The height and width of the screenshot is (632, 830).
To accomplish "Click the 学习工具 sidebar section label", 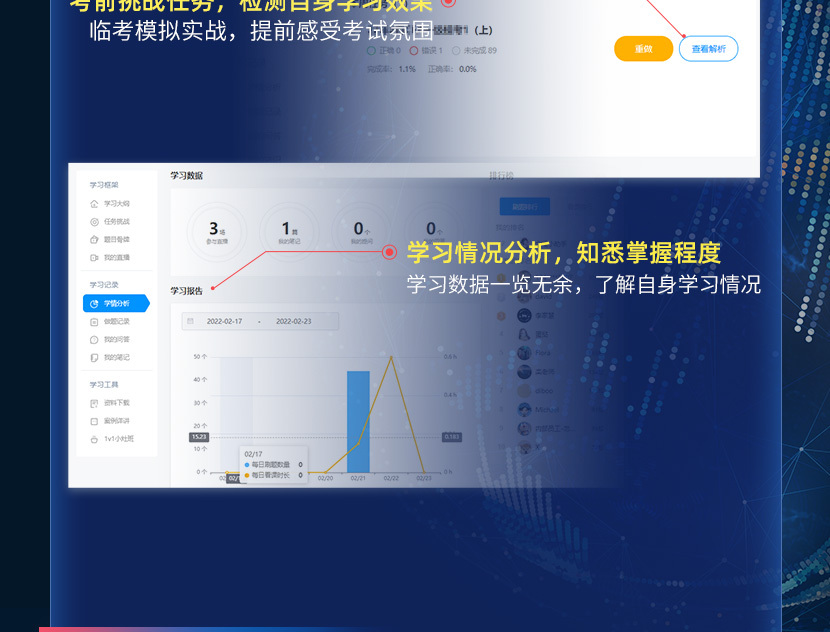I will (x=104, y=385).
